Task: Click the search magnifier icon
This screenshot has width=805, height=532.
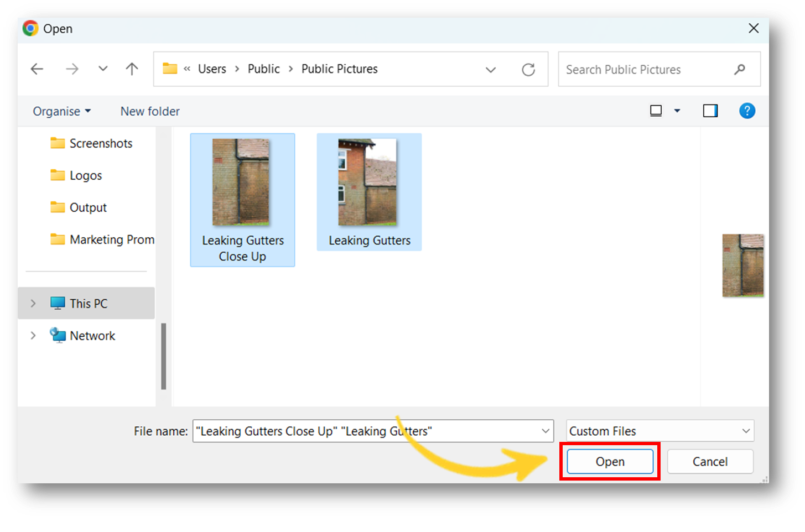Action: pyautogui.click(x=740, y=69)
